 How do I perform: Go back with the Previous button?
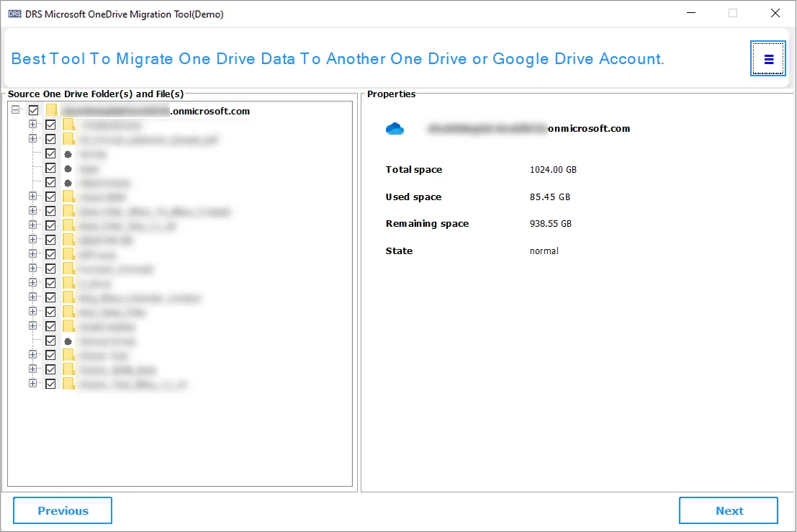pos(63,510)
